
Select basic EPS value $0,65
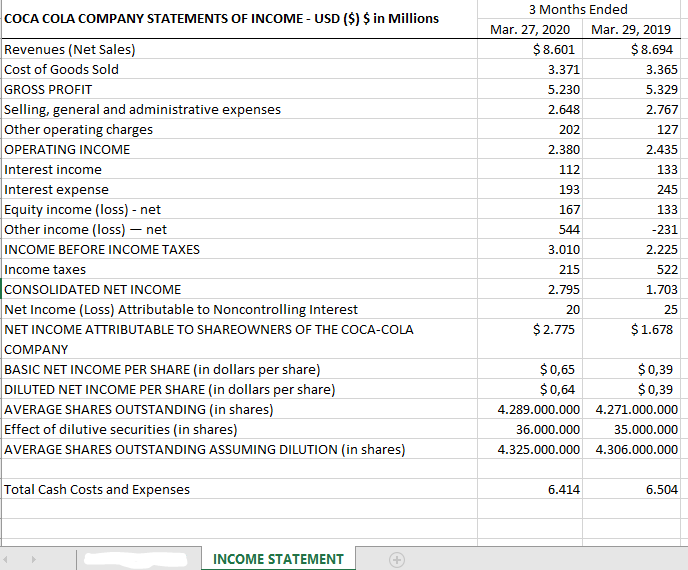point(557,370)
